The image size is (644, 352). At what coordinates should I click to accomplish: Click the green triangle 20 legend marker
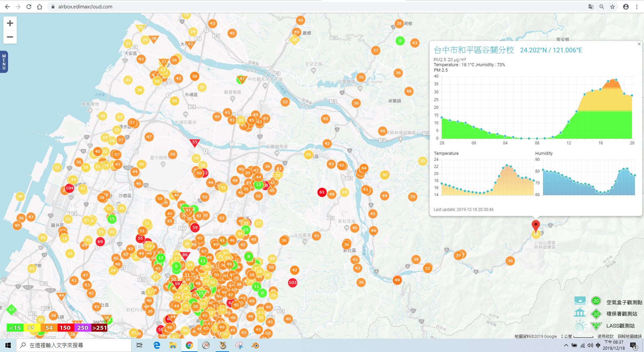tap(596, 326)
